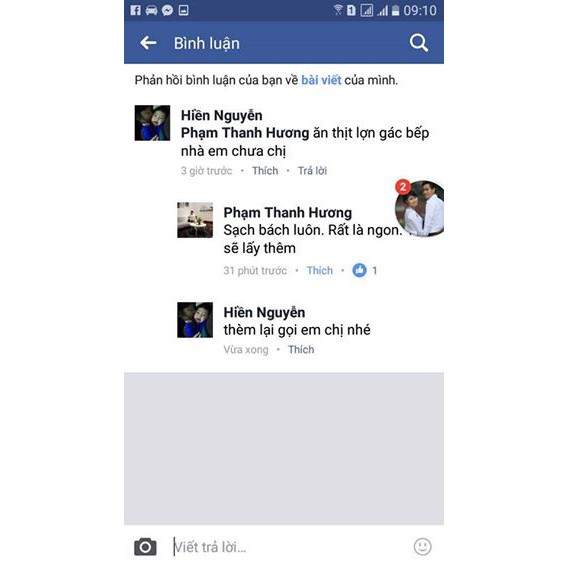Open the 'bài viết' post link
Viewport: 568px width, 568px height.
[x=321, y=80]
